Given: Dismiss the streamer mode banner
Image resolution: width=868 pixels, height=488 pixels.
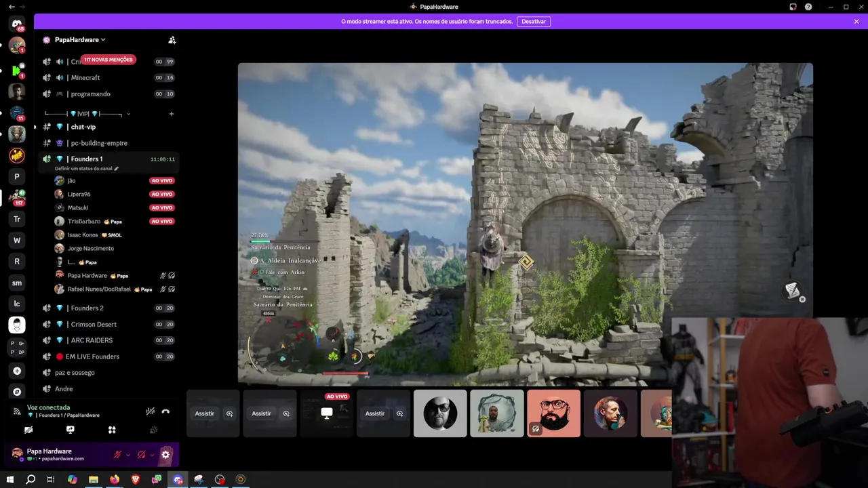Looking at the screenshot, I should pos(856,22).
